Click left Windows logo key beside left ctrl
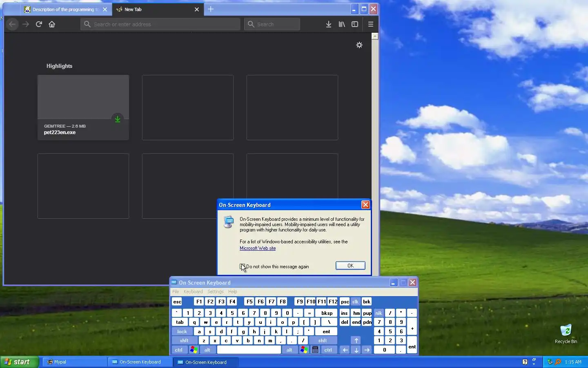Viewport: 588px width, 368px height. pyautogui.click(x=194, y=350)
